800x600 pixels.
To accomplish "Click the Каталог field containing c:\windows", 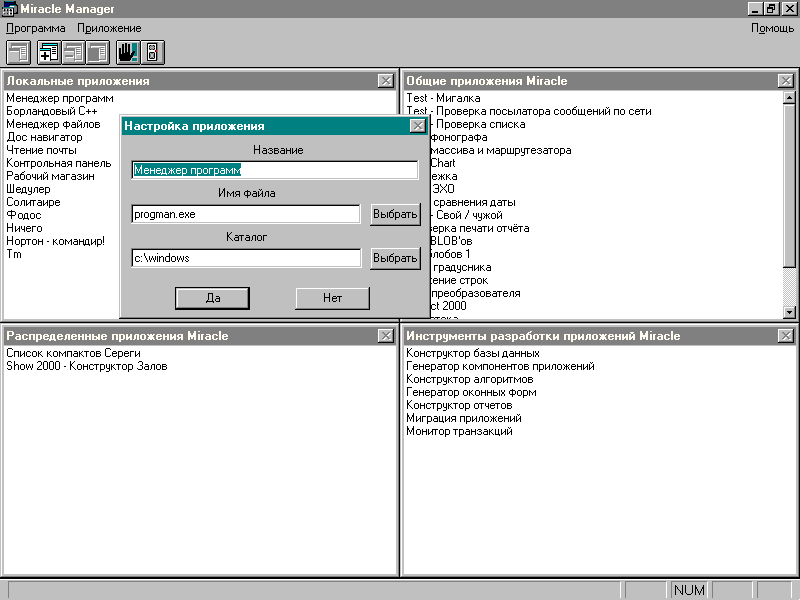I will click(246, 258).
